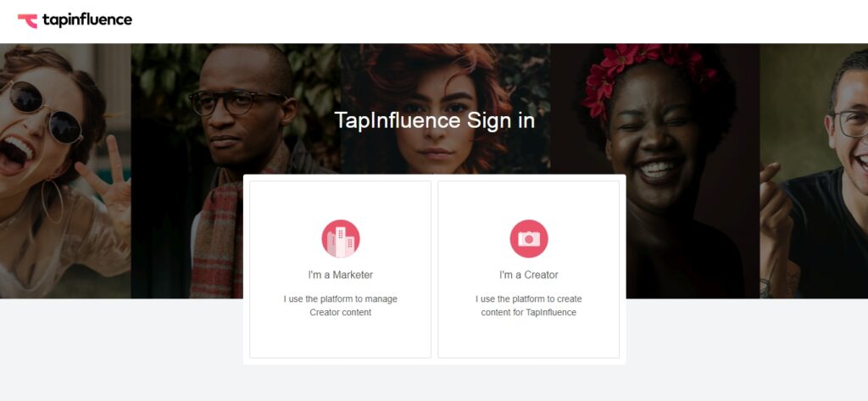Click photo of man in black t-shirt
The image size is (868, 401).
[814, 171]
